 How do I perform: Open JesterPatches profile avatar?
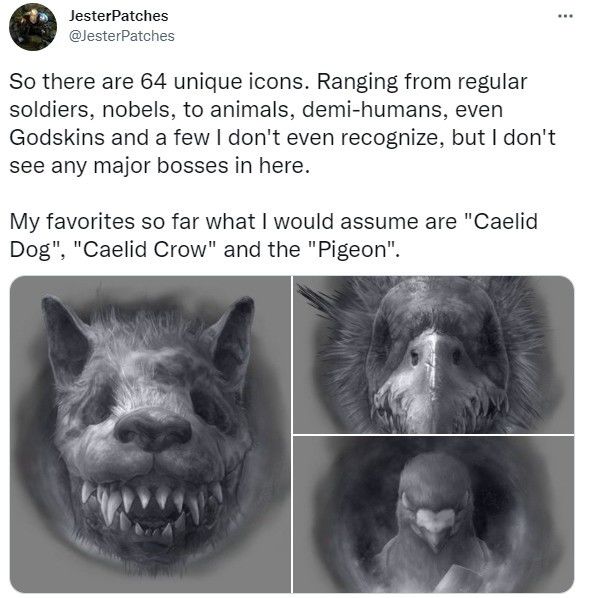[x=33, y=27]
